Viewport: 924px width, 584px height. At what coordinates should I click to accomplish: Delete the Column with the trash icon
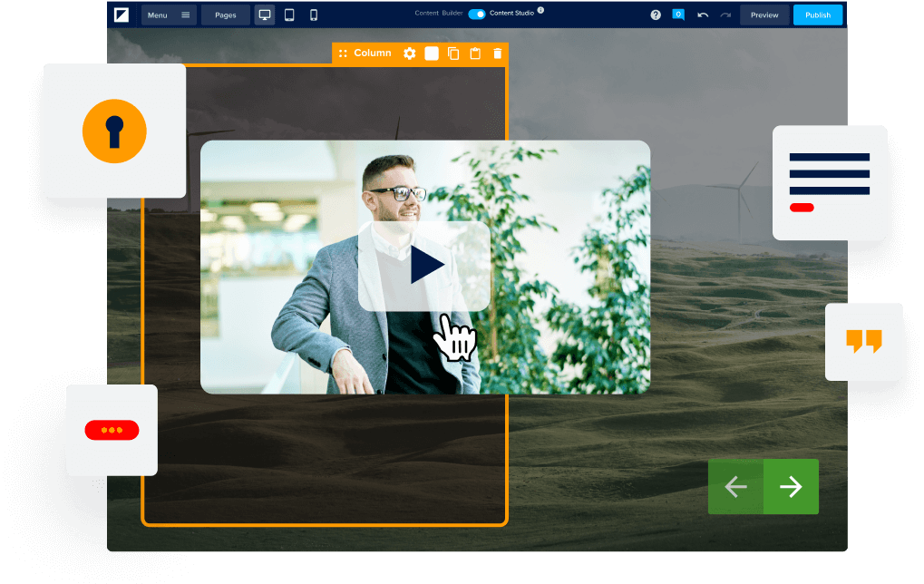[x=497, y=54]
